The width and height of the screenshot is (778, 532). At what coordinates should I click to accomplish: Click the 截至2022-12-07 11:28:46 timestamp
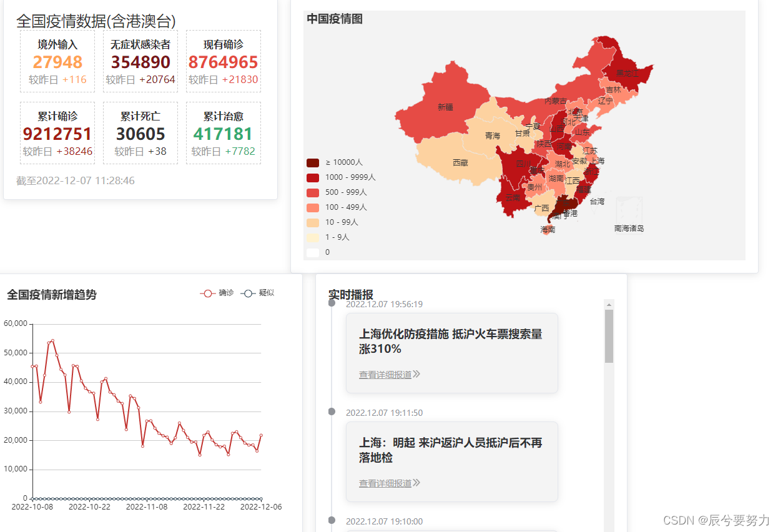76,180
